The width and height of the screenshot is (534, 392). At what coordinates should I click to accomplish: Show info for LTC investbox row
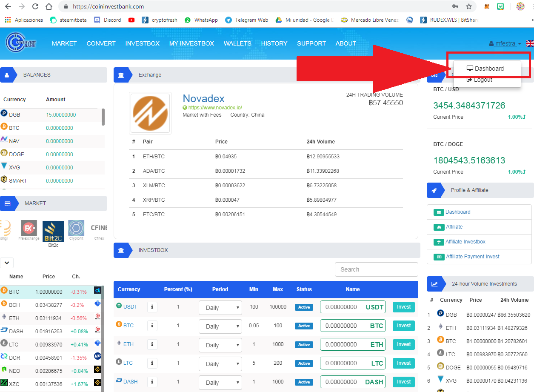(152, 363)
